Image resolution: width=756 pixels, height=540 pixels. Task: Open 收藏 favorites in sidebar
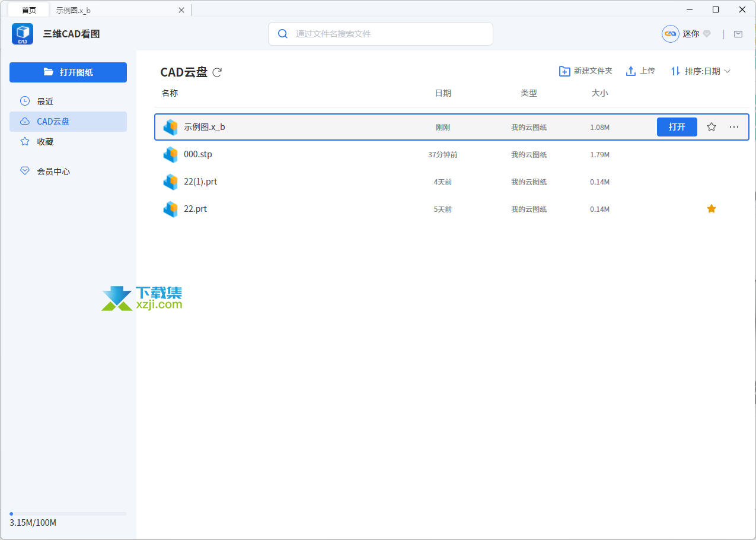click(x=68, y=142)
